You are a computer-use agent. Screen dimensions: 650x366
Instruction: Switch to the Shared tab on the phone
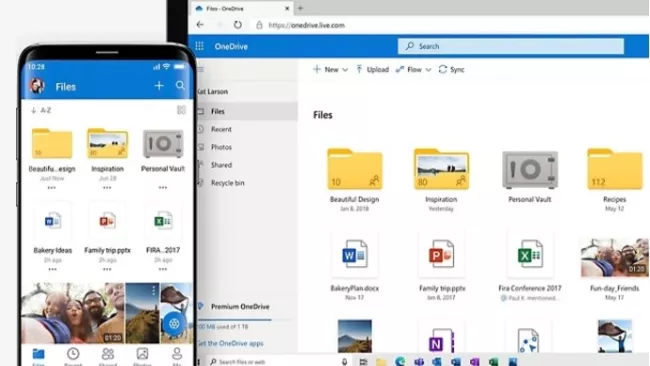point(108,356)
